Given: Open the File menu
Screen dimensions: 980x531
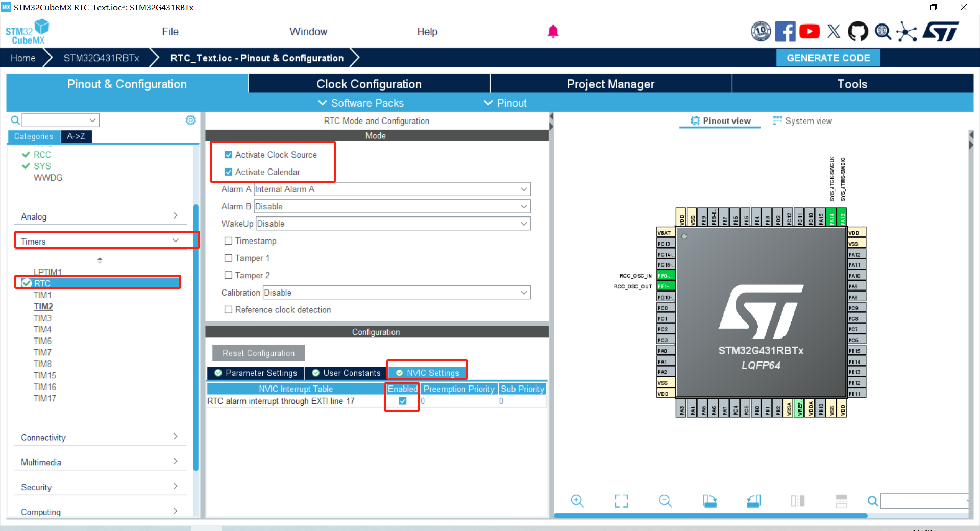Looking at the screenshot, I should click(170, 32).
